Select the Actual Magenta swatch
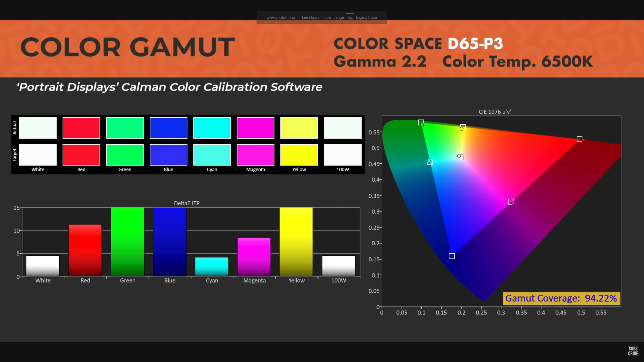The image size is (644, 362). click(255, 128)
